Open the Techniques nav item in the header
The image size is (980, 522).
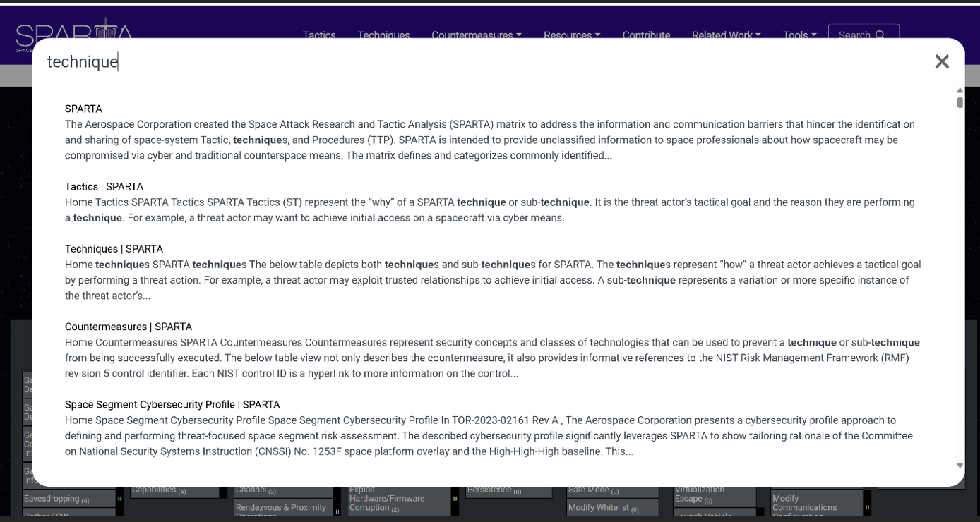click(x=383, y=35)
